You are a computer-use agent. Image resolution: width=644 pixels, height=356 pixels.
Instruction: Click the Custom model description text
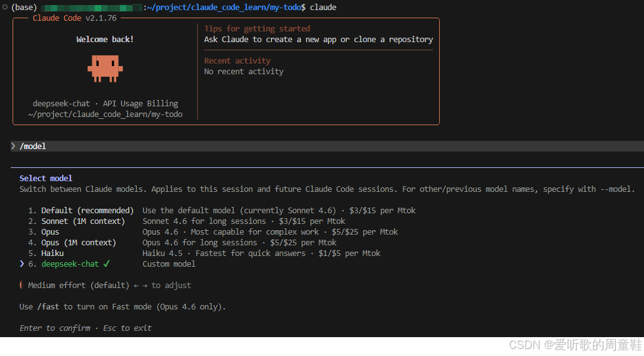[x=169, y=264]
